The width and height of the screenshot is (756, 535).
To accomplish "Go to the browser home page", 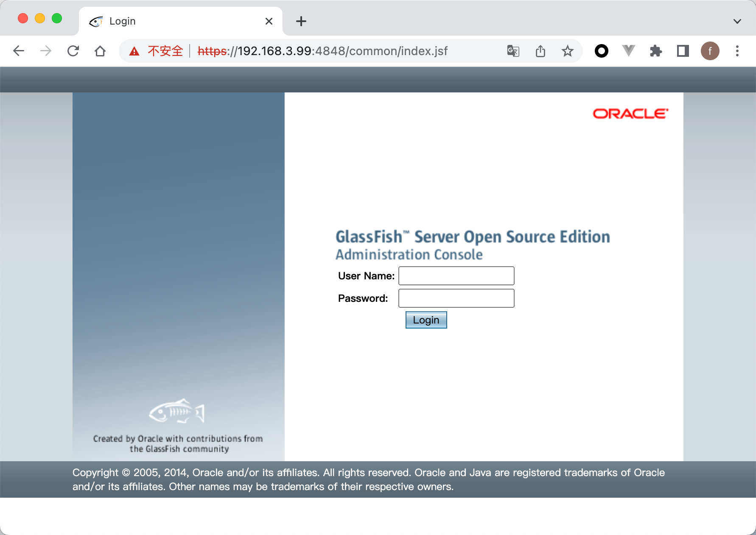I will 100,51.
